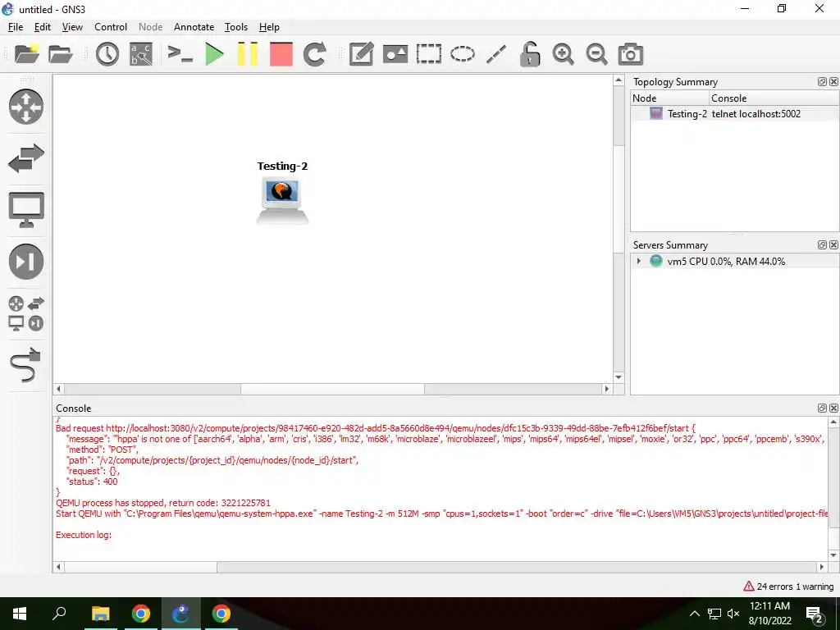840x630 pixels.
Task: Open the Help menu
Action: [269, 27]
